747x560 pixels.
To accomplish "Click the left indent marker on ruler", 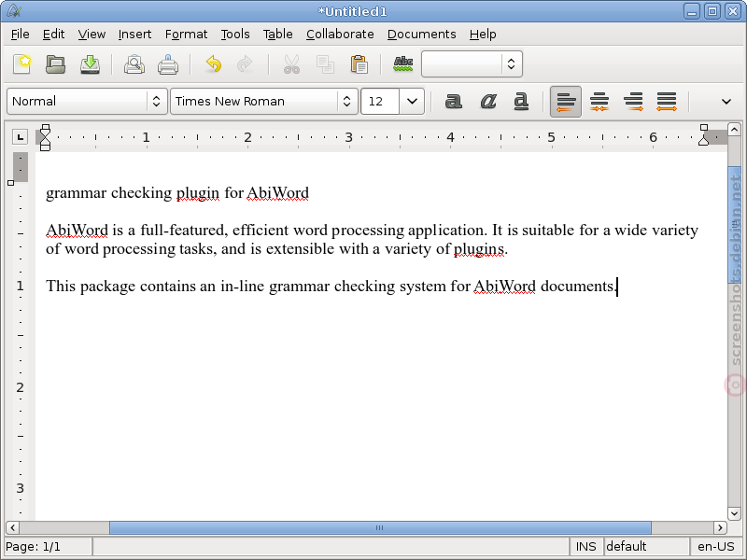I will tap(45, 137).
